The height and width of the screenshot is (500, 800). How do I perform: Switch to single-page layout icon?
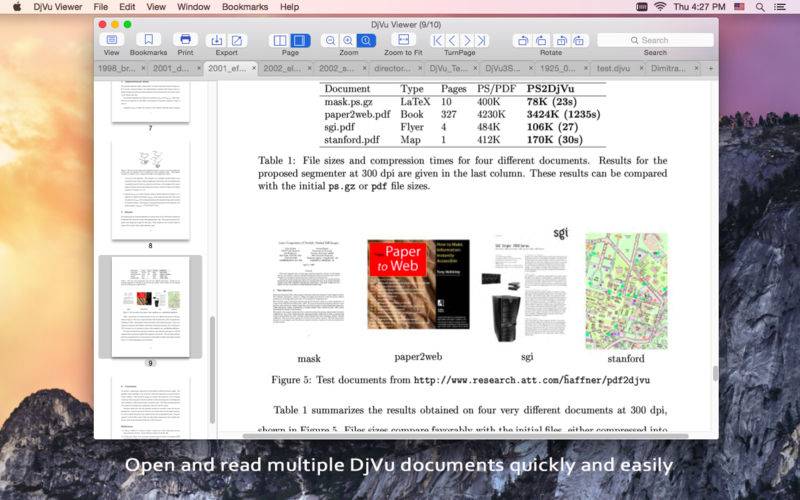pyautogui.click(x=300, y=40)
